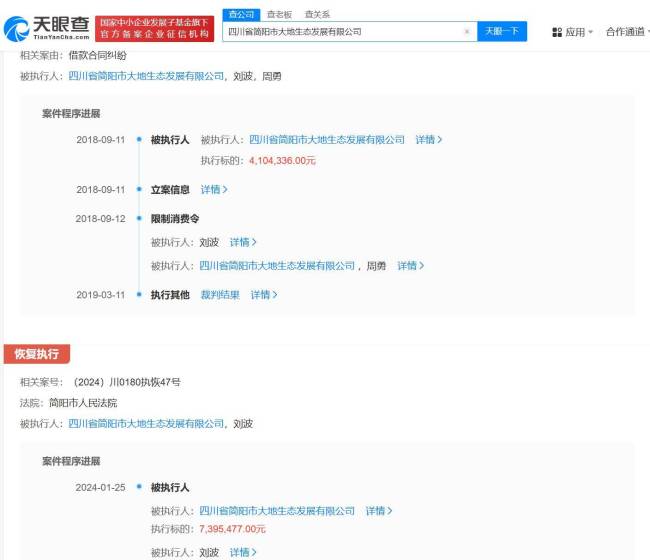Click the timeline dot at 2019-03-11

[139, 294]
